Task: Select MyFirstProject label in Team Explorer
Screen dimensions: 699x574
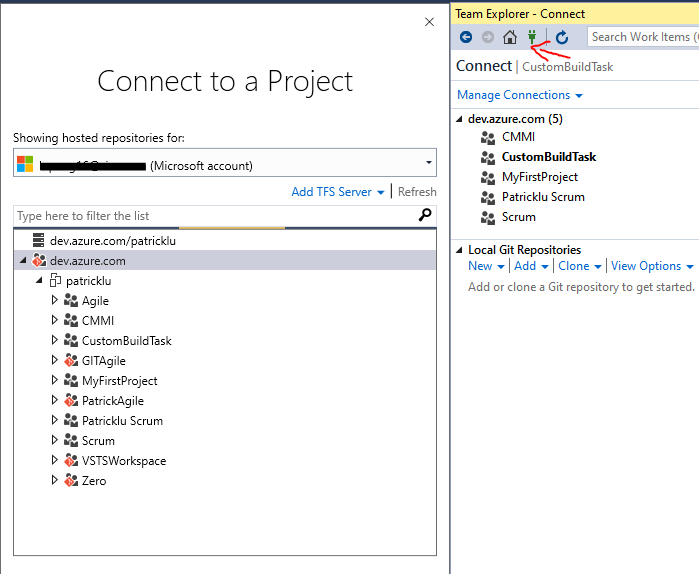Action: [539, 177]
